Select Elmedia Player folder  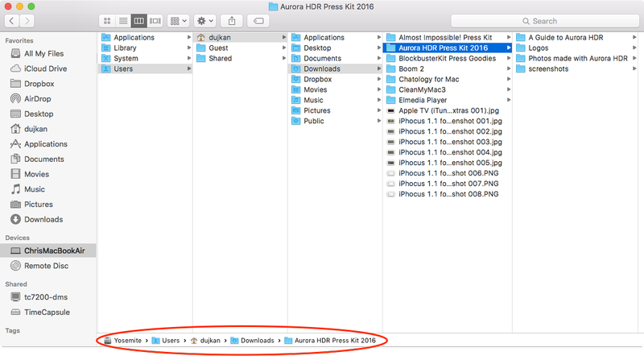coord(448,101)
